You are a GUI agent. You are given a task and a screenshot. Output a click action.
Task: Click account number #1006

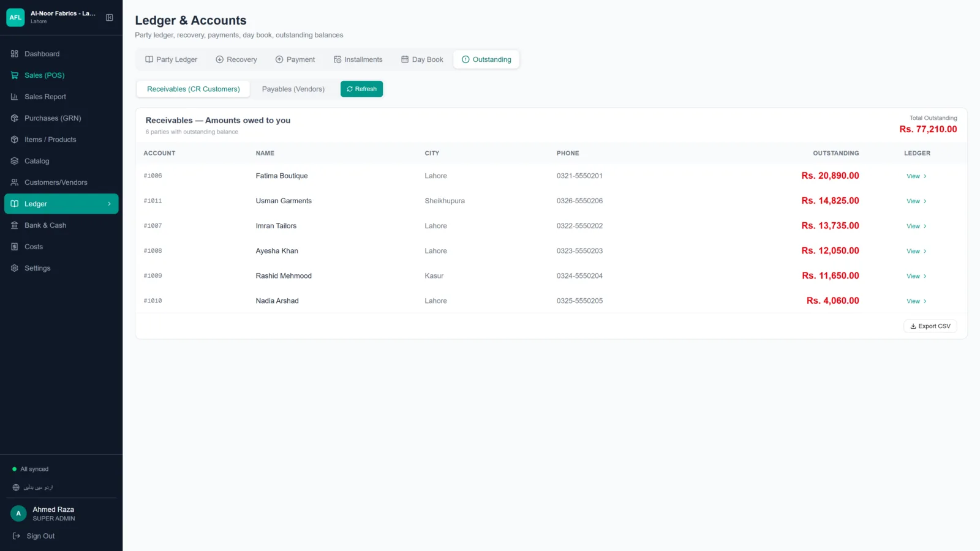pos(153,176)
